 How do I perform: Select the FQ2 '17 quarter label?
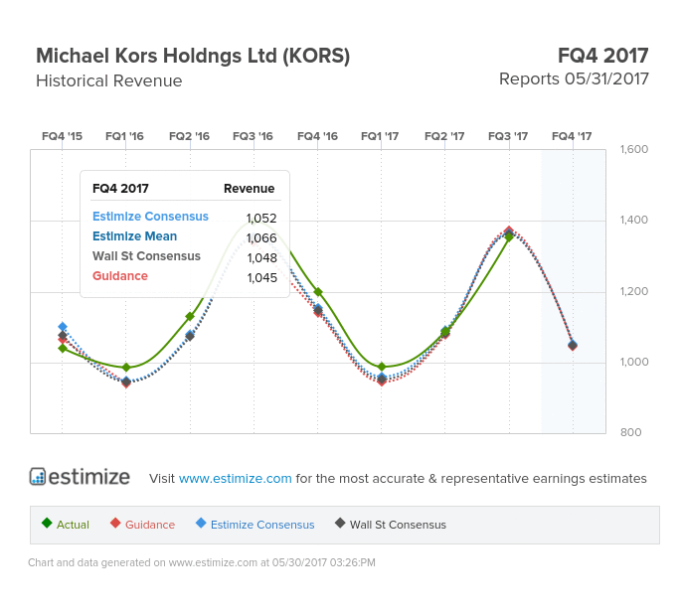pyautogui.click(x=444, y=136)
